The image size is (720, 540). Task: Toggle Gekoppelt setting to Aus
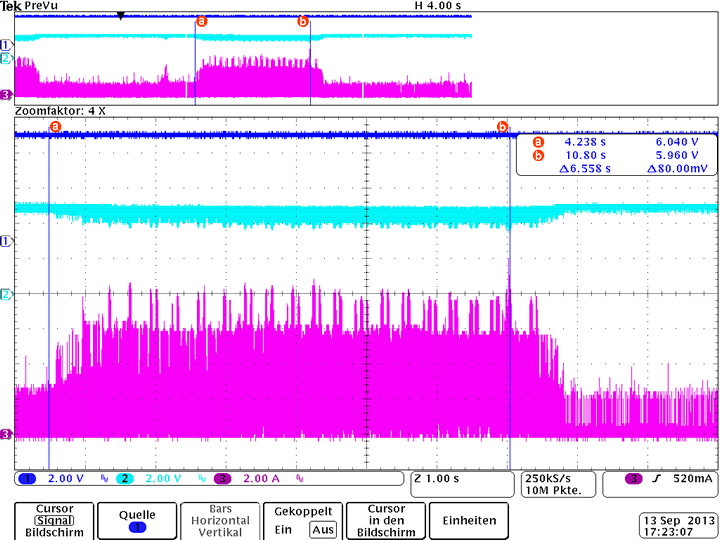pyautogui.click(x=323, y=529)
